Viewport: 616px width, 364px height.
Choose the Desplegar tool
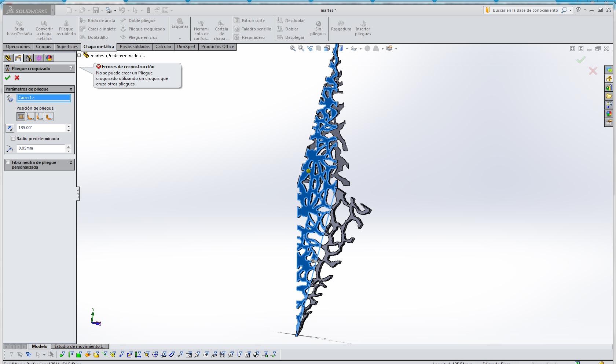point(290,37)
